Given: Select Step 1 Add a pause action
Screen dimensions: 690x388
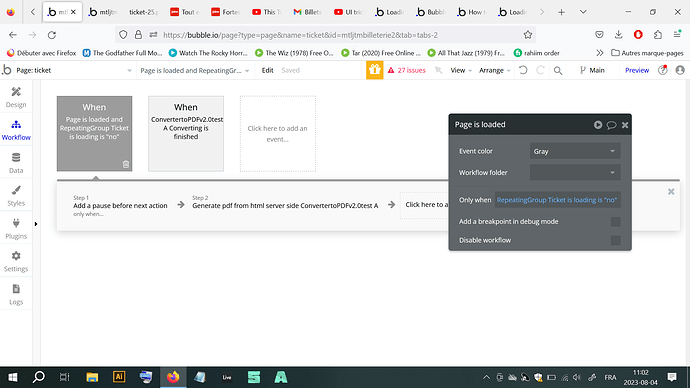Looking at the screenshot, I should click(x=120, y=205).
